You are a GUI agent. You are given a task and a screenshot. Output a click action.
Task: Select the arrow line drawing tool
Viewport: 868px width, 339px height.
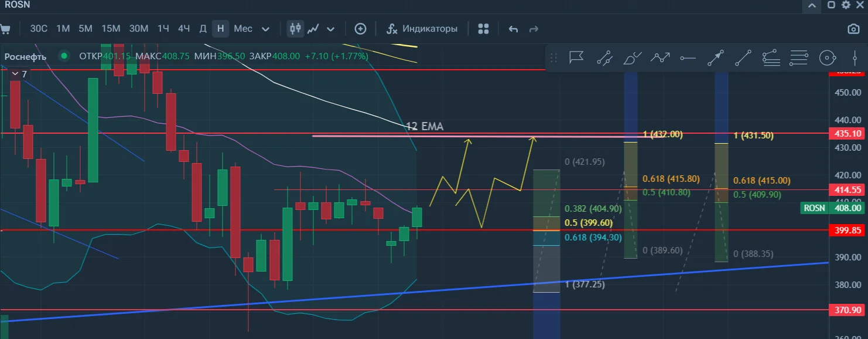click(x=716, y=57)
